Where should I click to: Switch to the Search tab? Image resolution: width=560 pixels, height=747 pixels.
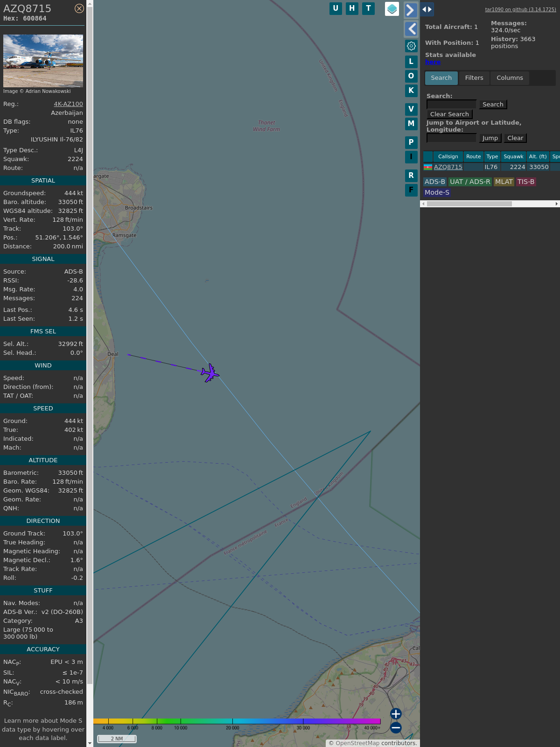(441, 78)
